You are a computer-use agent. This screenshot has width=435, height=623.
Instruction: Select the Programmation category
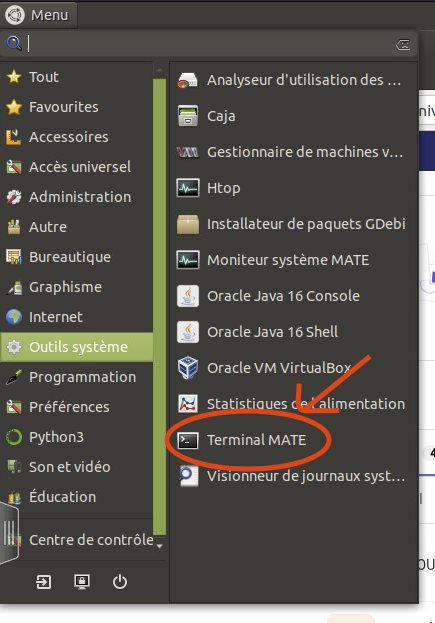(77, 377)
